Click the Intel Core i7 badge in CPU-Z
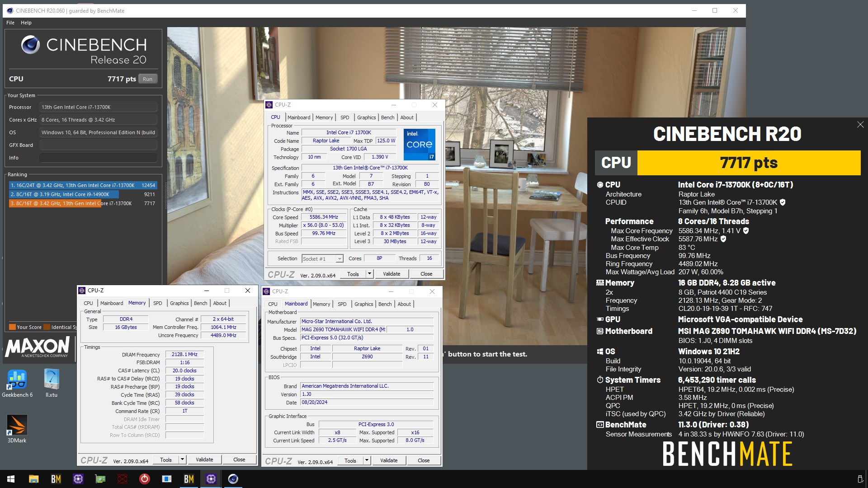Screen dimensions: 868x488 [x=420, y=145]
